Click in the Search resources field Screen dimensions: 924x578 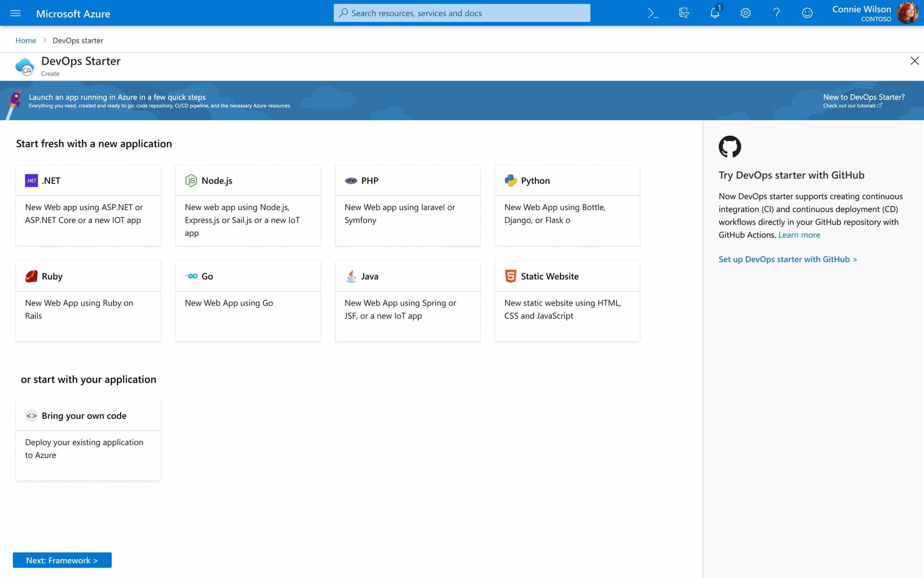[x=462, y=13]
